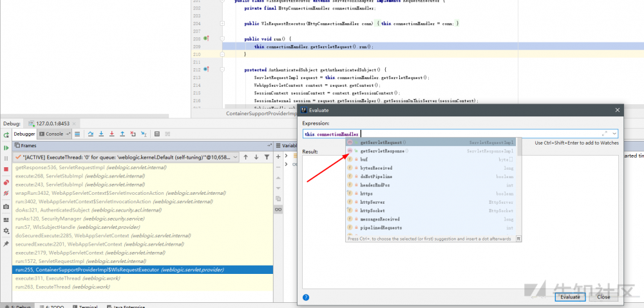Click the Close button in Evaluate dialog
644x308 pixels.
tap(603, 296)
